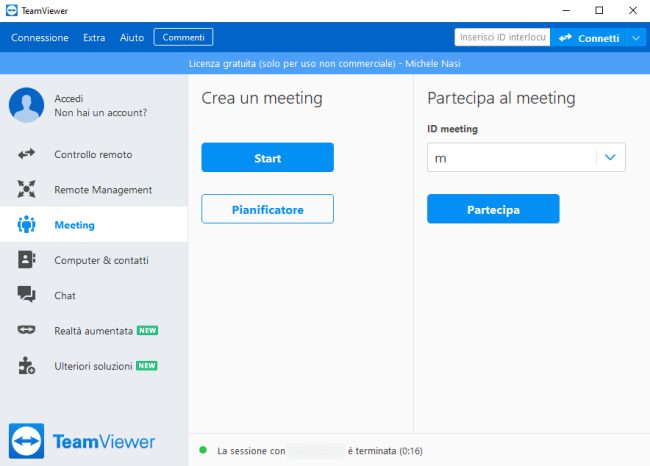
Task: Select Remote Management in sidebar
Action: (103, 189)
